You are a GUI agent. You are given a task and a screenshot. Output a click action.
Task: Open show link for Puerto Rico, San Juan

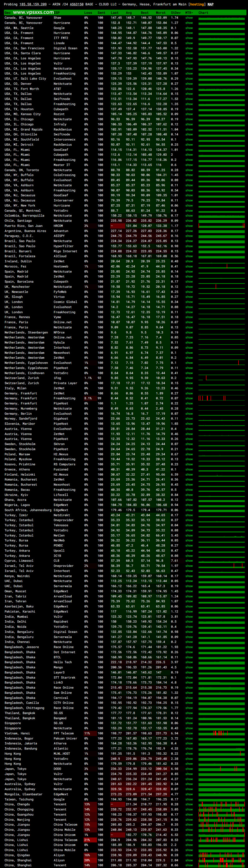coord(189,226)
